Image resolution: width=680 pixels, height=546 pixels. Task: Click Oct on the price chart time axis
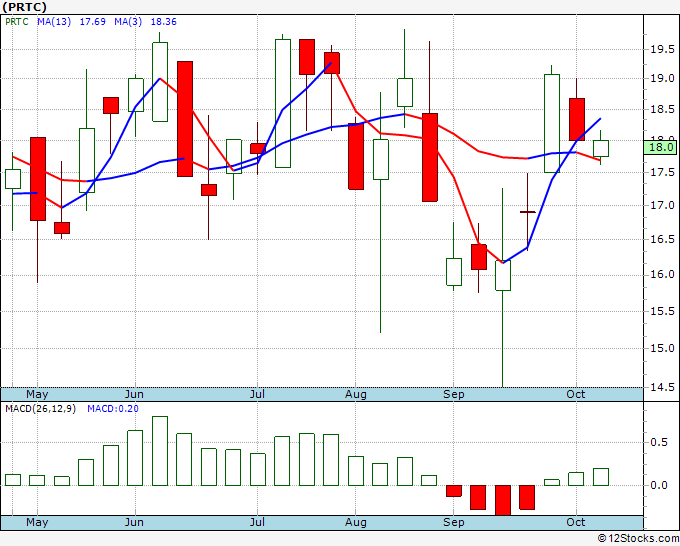(575, 394)
